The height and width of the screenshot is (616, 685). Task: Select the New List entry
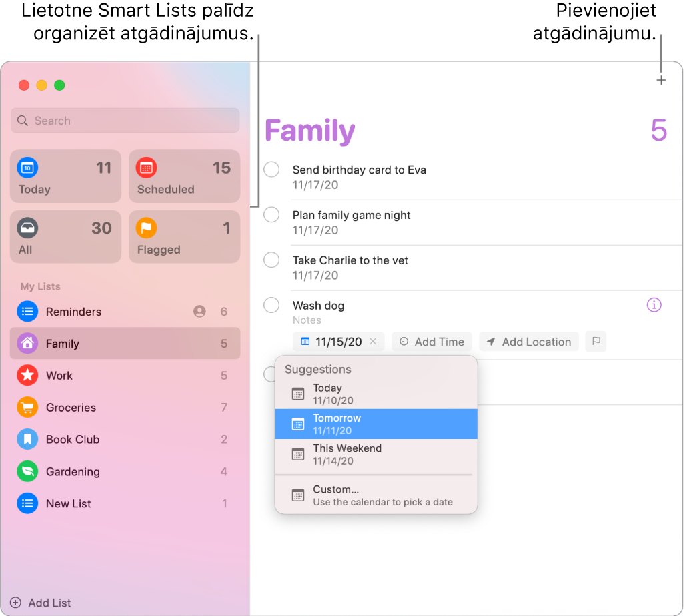click(x=125, y=503)
